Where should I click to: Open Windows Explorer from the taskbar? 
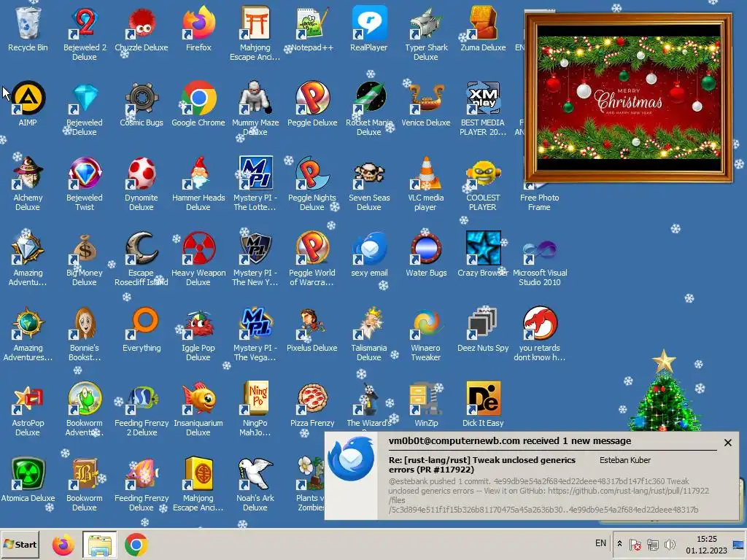99,545
